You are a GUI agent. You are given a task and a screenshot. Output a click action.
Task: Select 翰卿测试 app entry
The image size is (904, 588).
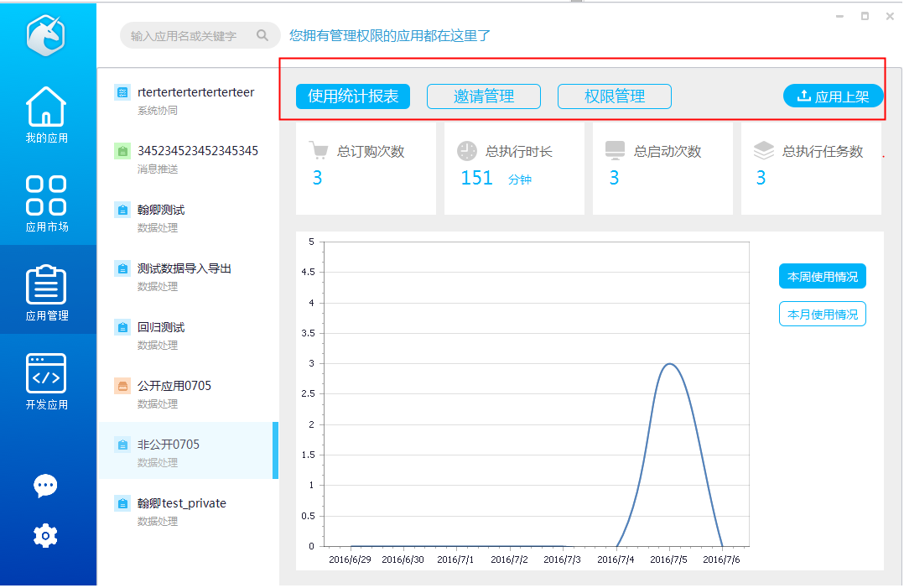coord(188,218)
